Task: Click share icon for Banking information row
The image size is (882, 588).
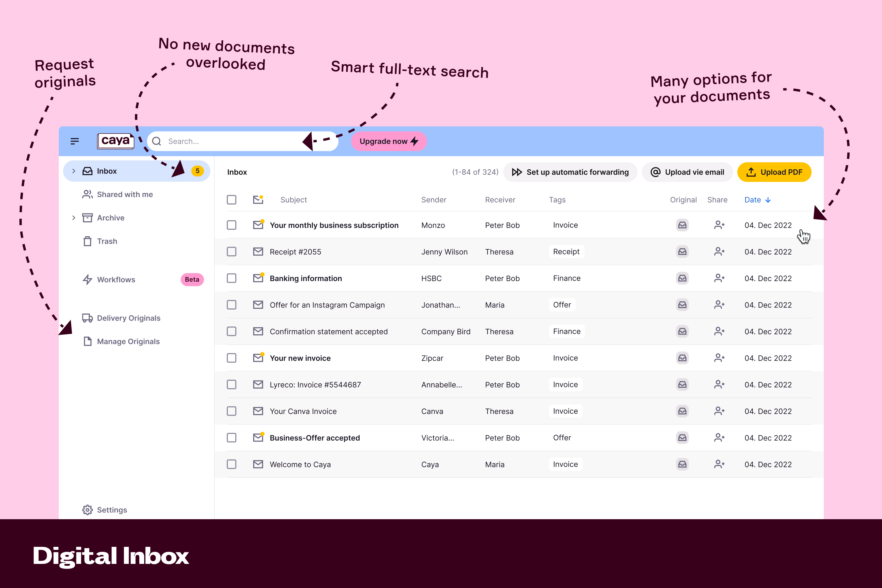Action: pyautogui.click(x=719, y=278)
